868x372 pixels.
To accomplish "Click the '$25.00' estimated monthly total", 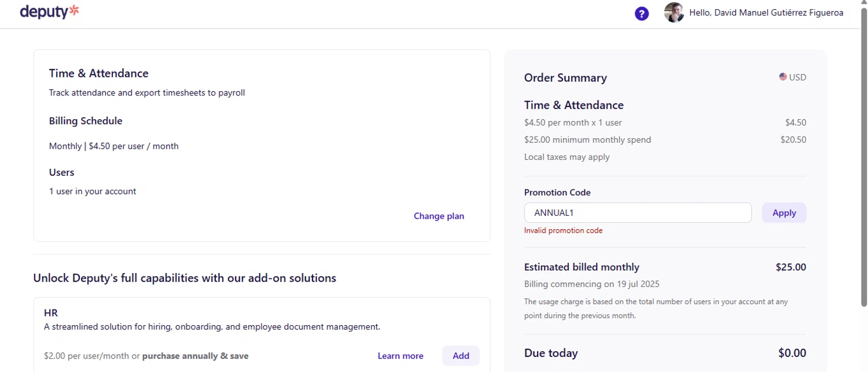I will click(x=791, y=267).
